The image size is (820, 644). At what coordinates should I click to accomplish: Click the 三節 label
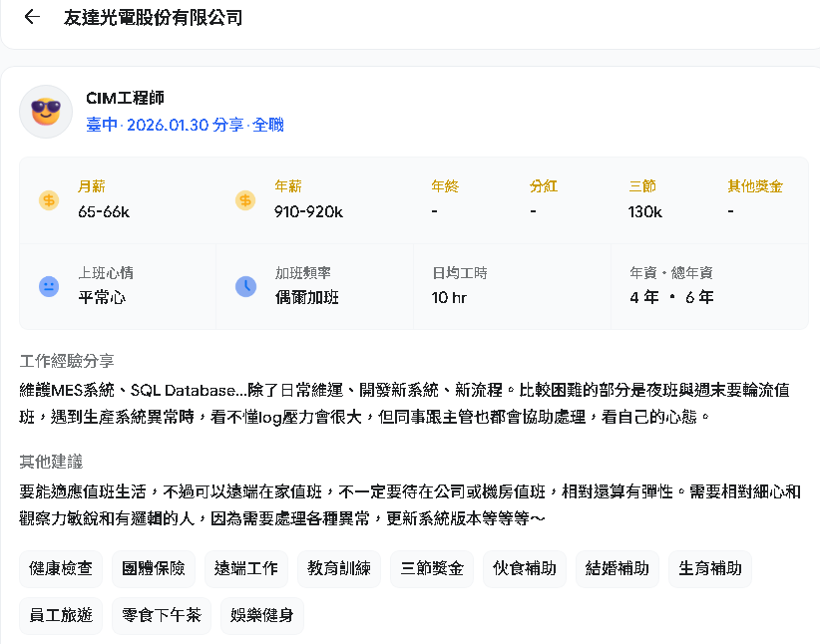tap(641, 186)
